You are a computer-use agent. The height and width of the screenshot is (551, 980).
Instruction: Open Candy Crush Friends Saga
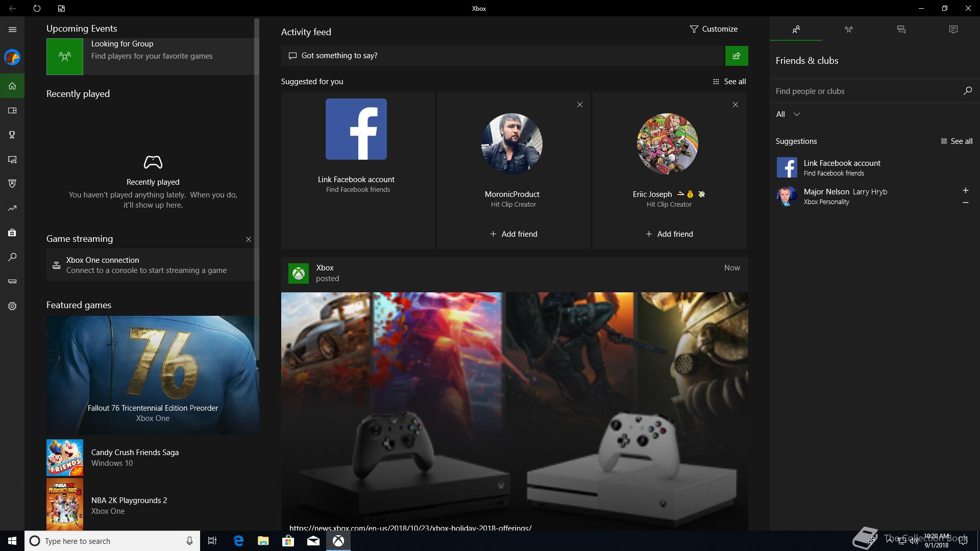pyautogui.click(x=153, y=458)
